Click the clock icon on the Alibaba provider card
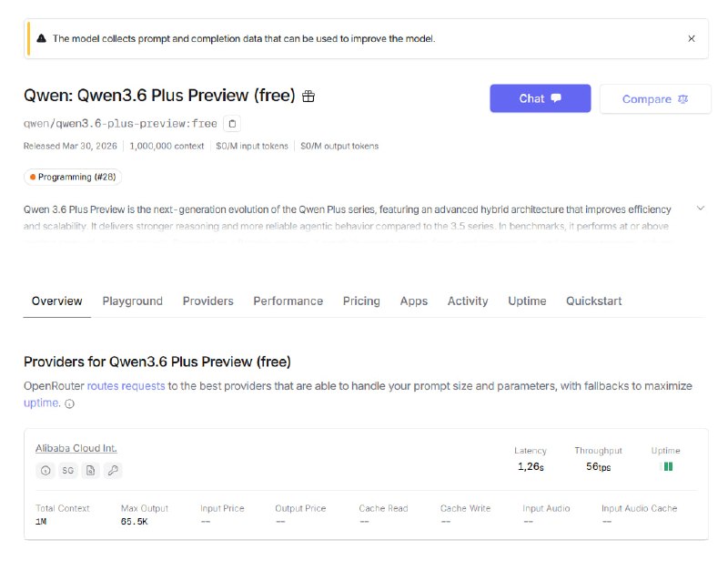728x571 pixels. click(44, 471)
